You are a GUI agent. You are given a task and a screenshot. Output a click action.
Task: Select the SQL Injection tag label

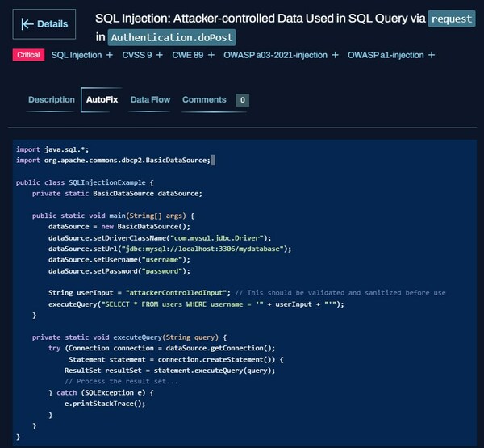point(77,55)
